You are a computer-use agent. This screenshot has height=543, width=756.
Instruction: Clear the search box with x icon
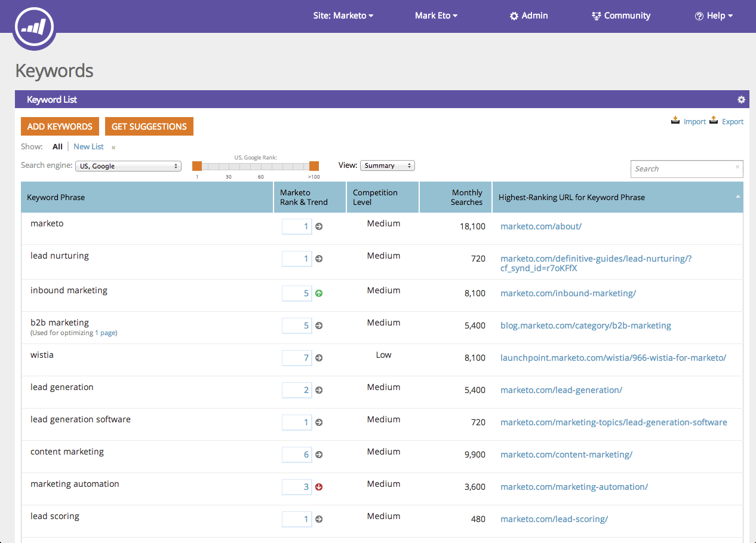point(737,167)
